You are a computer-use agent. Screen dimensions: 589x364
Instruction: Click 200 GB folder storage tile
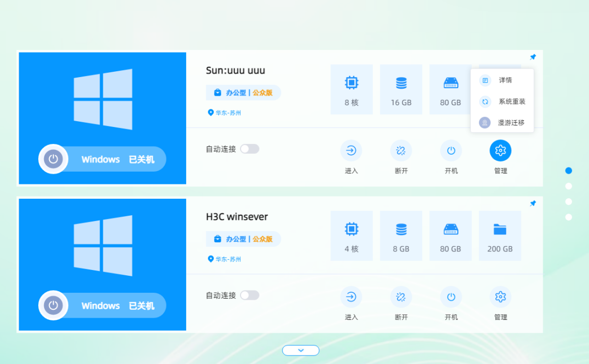[500, 235]
